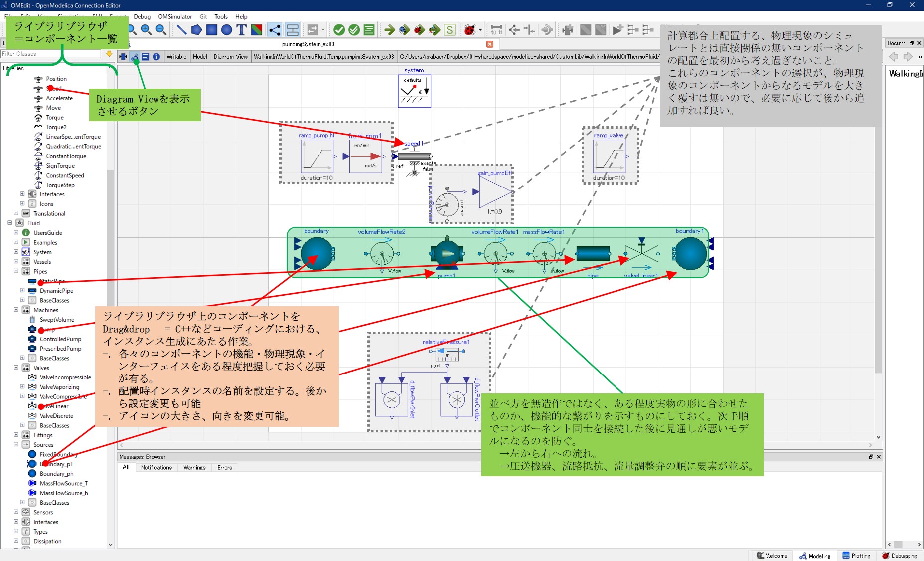The width and height of the screenshot is (924, 561).
Task: Switch to the Plotting perspective
Action: (856, 556)
